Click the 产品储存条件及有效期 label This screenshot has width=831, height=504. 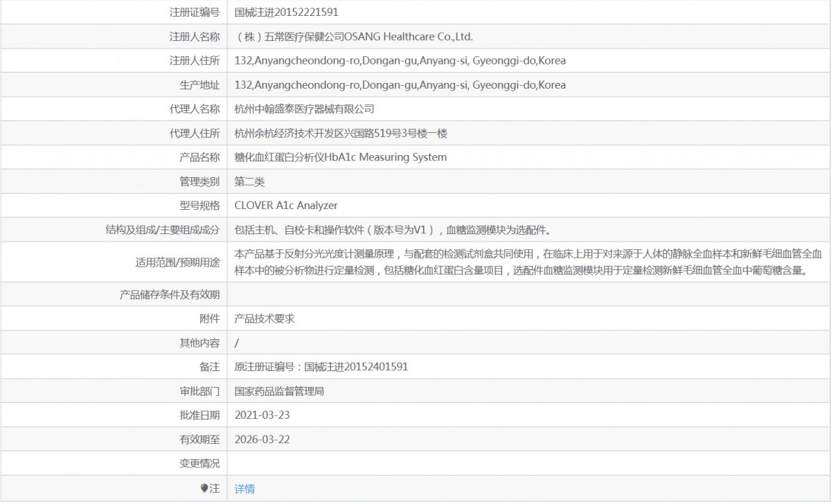(x=170, y=295)
